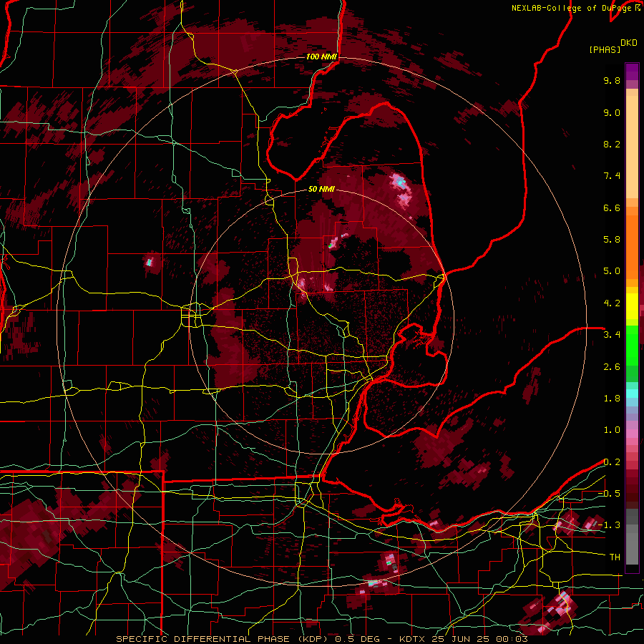Click the 100 NMI range ring label
This screenshot has height=644, width=644.
pyautogui.click(x=321, y=57)
